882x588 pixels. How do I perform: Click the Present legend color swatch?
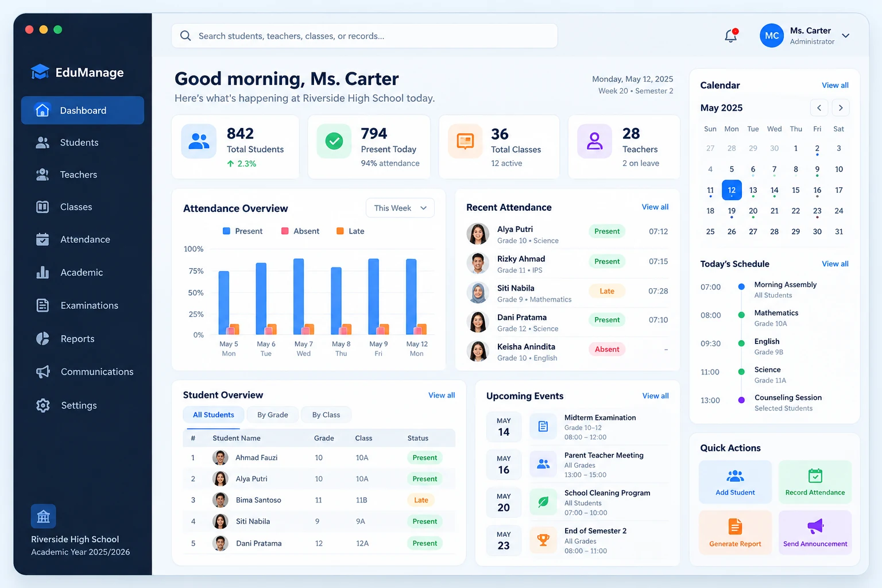226,231
